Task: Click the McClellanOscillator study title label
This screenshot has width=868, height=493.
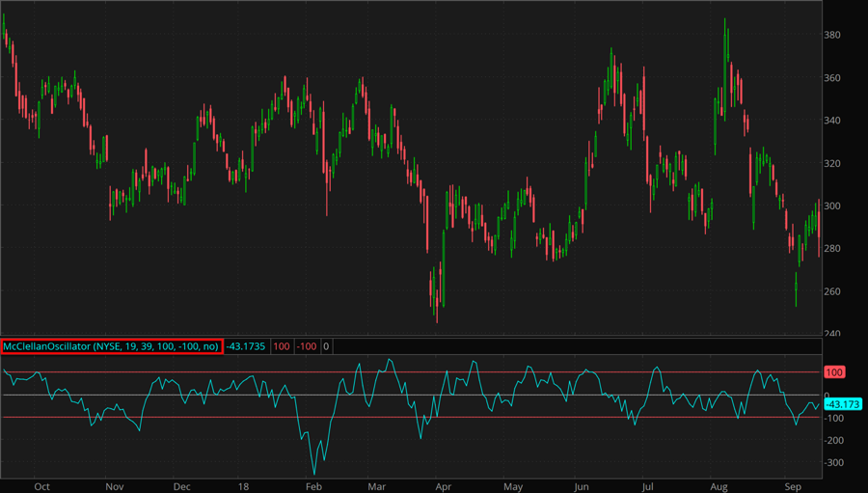Action: click(112, 345)
